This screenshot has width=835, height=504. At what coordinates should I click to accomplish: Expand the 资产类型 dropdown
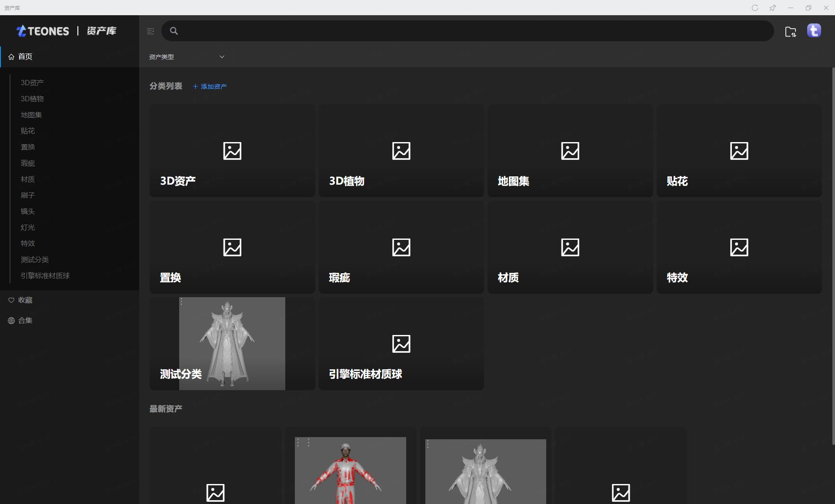(187, 57)
